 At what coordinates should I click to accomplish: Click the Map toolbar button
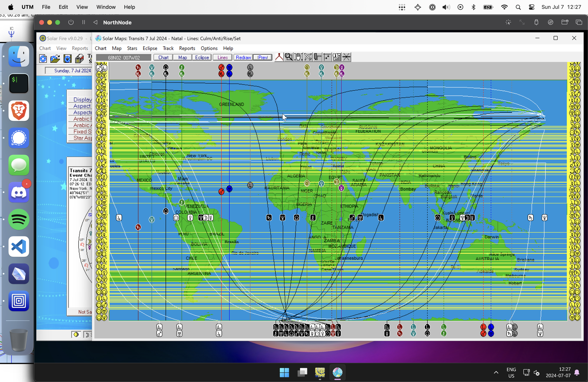[x=183, y=57]
